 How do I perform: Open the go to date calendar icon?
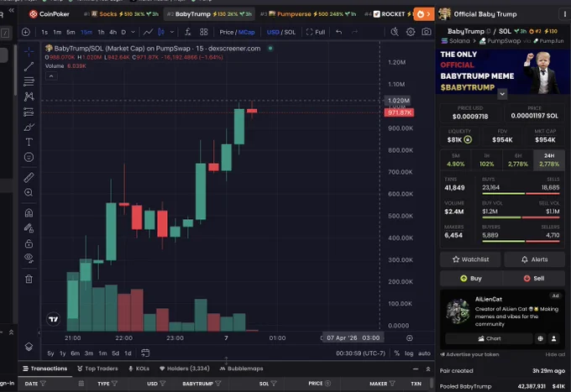click(x=145, y=353)
